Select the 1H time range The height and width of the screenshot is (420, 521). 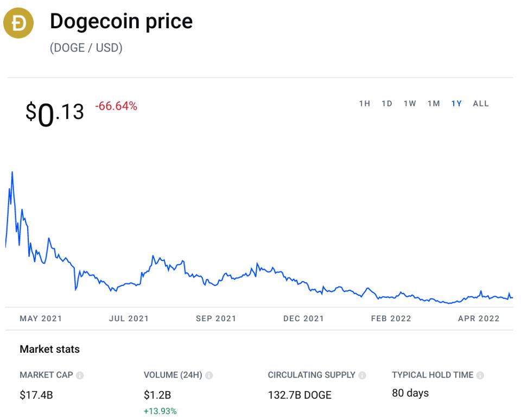point(365,103)
